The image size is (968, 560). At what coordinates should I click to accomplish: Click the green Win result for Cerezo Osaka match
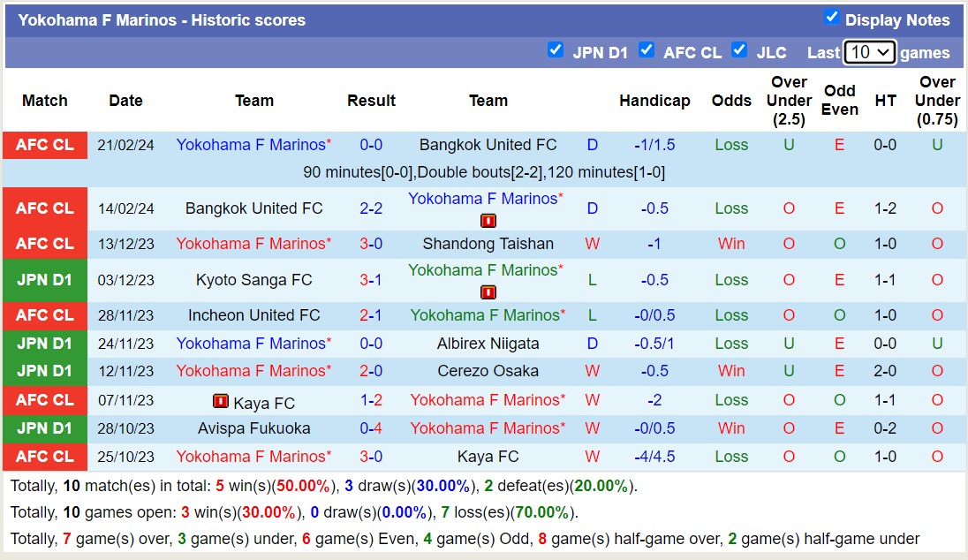coord(731,371)
